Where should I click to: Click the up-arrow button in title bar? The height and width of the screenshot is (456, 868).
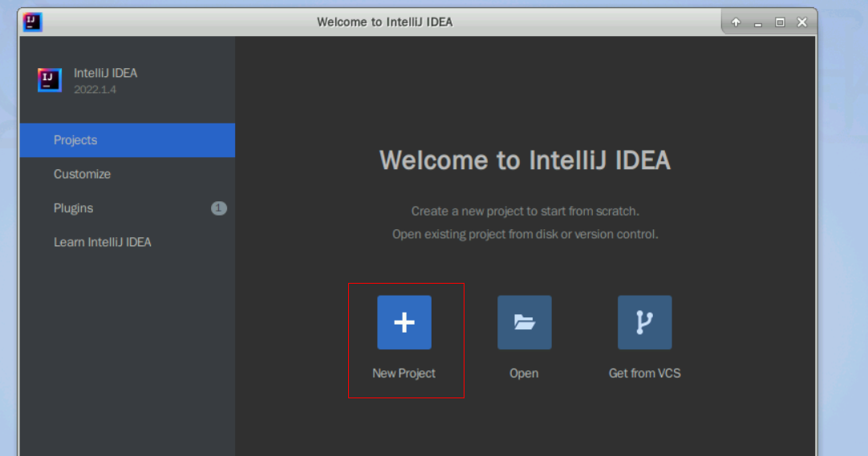[736, 22]
